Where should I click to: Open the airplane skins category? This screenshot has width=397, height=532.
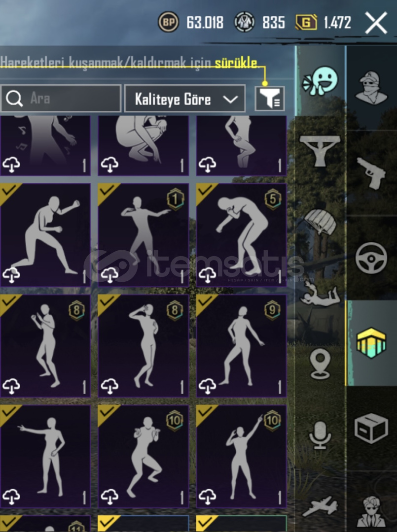click(x=320, y=506)
